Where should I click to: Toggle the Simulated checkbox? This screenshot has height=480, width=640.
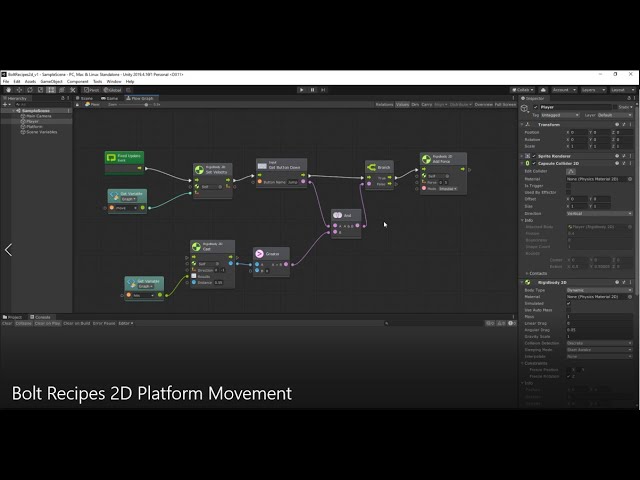pyautogui.click(x=569, y=304)
